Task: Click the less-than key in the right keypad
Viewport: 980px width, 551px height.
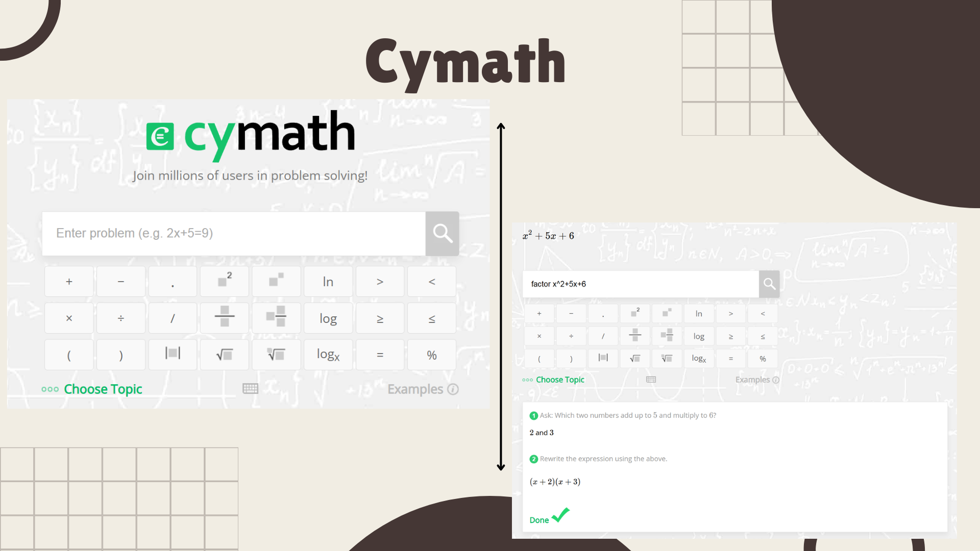Action: (x=763, y=314)
